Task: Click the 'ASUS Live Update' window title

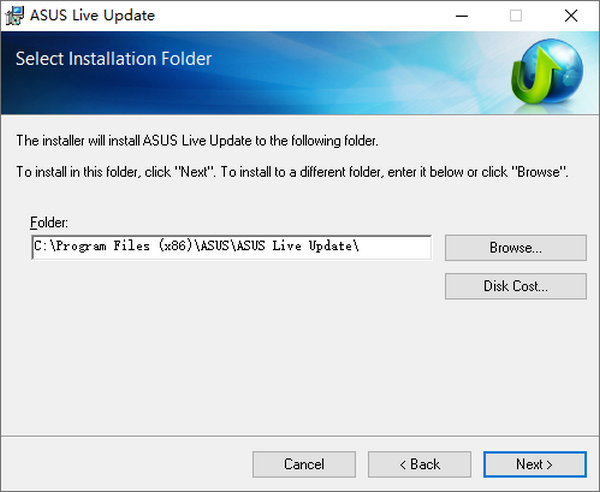Action: click(x=92, y=16)
